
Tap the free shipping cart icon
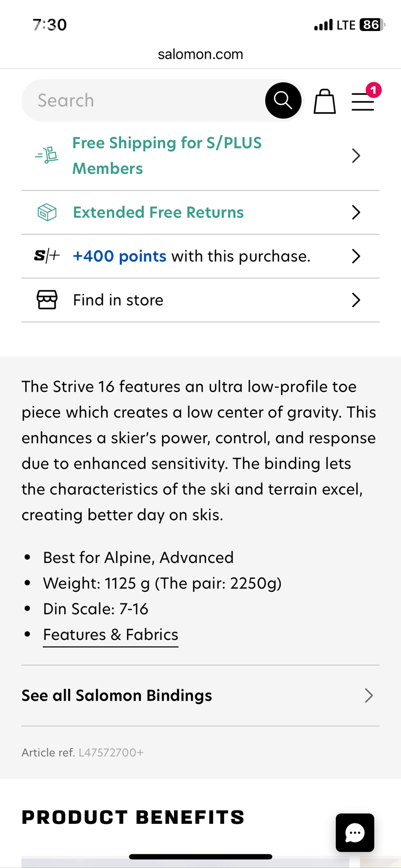tap(47, 155)
